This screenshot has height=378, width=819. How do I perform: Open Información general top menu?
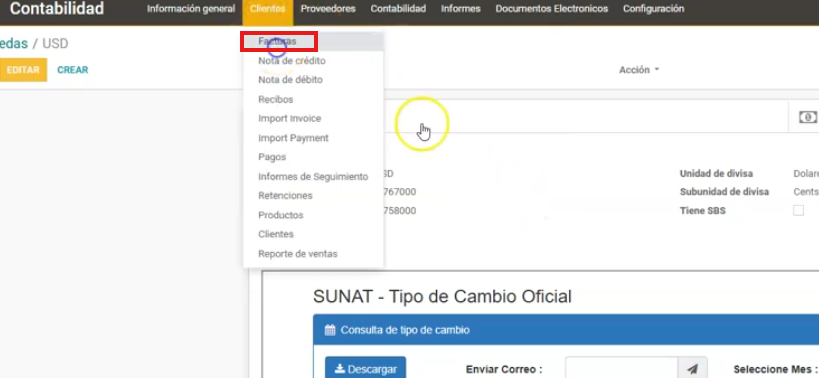[x=191, y=9]
